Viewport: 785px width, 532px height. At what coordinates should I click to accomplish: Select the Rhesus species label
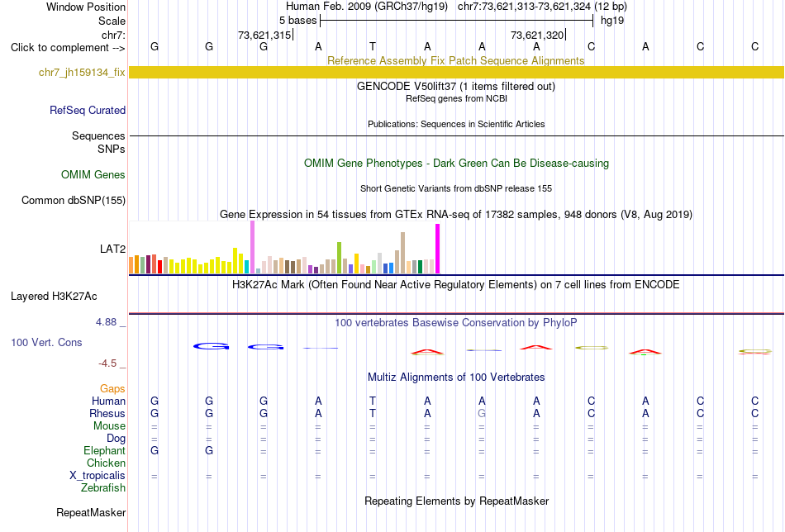107,413
